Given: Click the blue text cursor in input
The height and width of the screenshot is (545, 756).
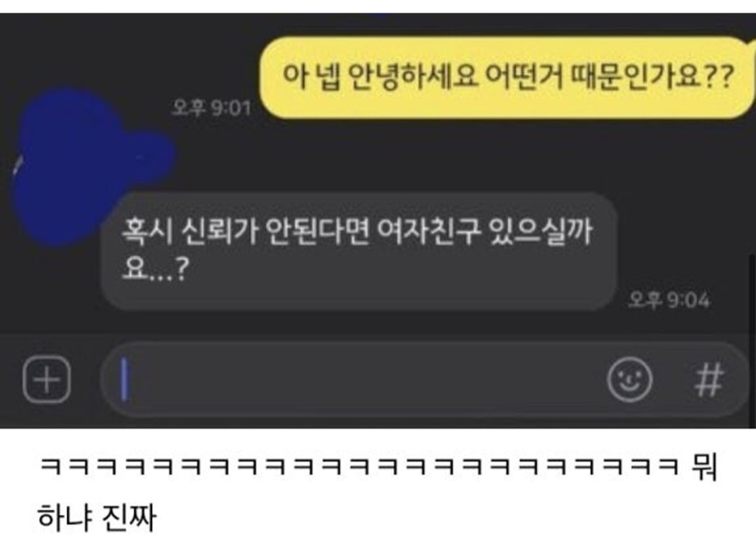Looking at the screenshot, I should click(125, 379).
